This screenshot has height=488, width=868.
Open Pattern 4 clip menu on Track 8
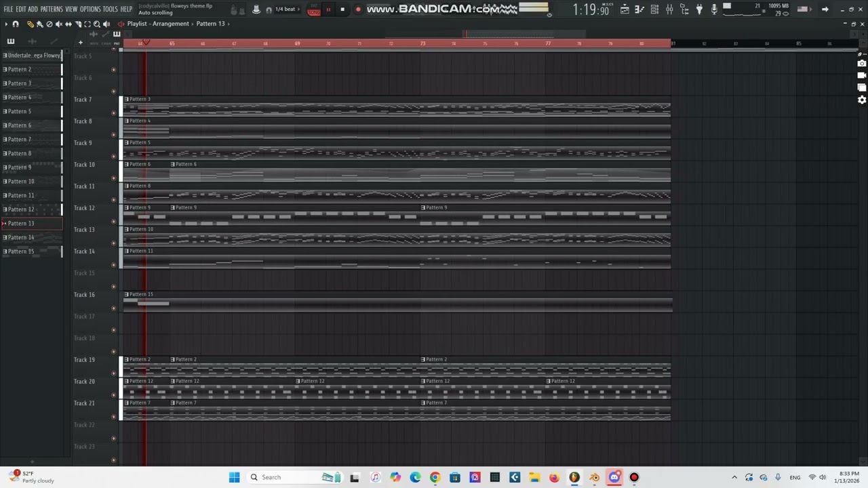coord(126,121)
